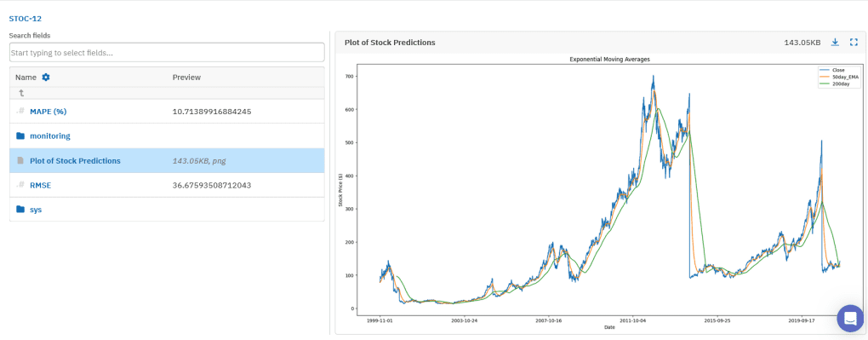Click the Plot of Stock Predictions panel title
868x340 pixels.
[x=390, y=42]
